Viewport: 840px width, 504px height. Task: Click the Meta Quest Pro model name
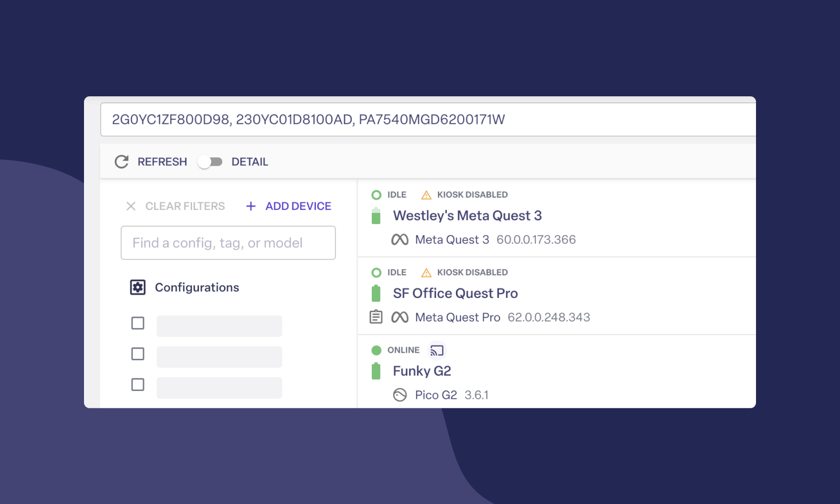point(458,318)
